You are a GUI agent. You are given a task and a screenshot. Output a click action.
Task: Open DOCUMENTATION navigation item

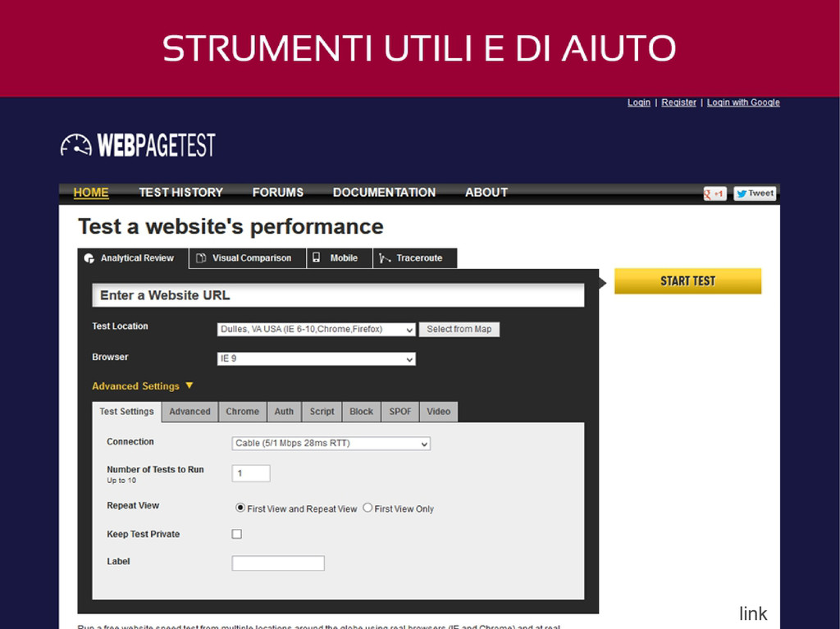tap(384, 193)
